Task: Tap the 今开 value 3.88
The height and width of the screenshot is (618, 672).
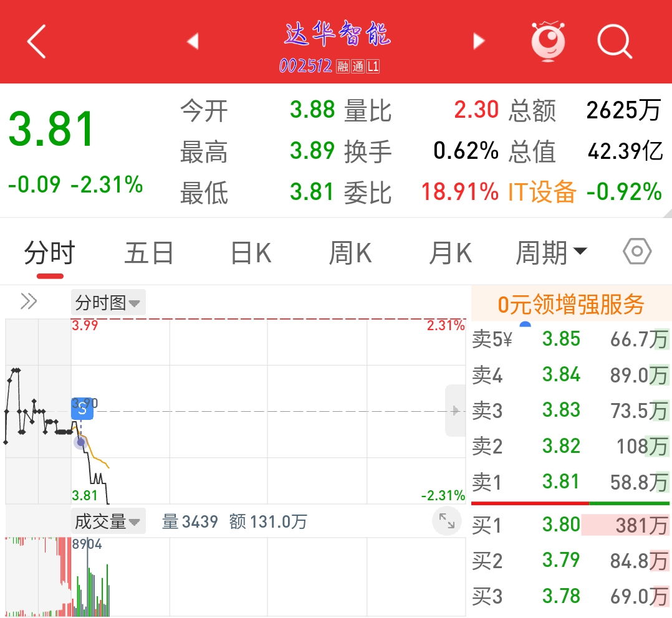Action: pos(312,109)
